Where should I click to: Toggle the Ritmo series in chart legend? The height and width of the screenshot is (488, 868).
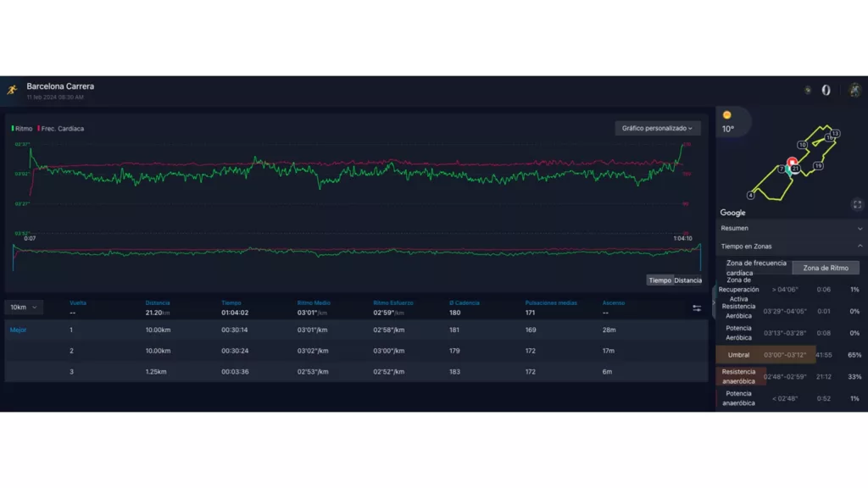[x=22, y=129]
